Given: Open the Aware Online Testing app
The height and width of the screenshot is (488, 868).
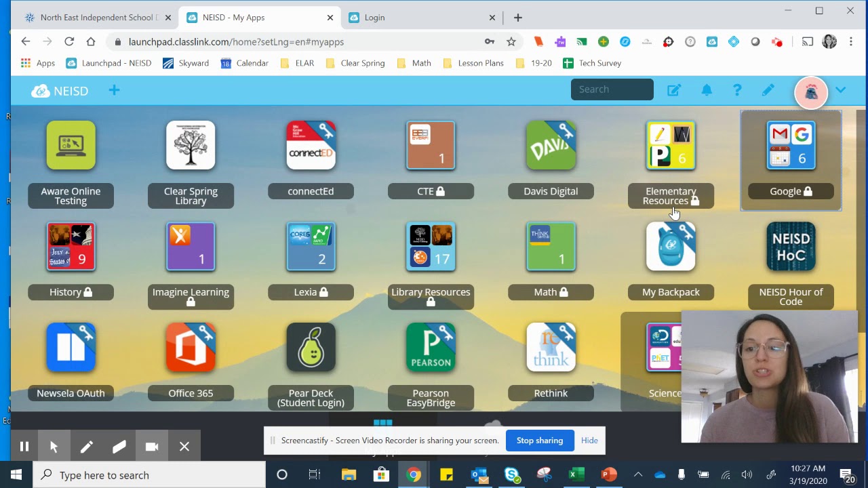Looking at the screenshot, I should click(71, 145).
